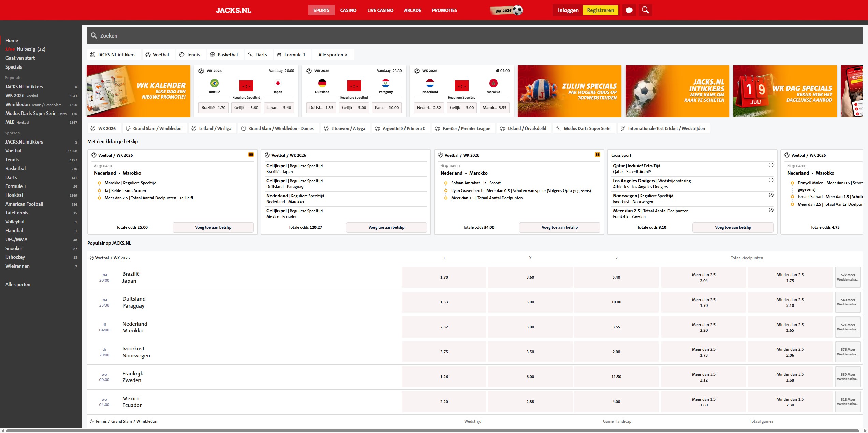Viewport: 868px width, 433px height.
Task: Click the BB badge on Nederland - Marokko 25.00 card
Action: [251, 155]
